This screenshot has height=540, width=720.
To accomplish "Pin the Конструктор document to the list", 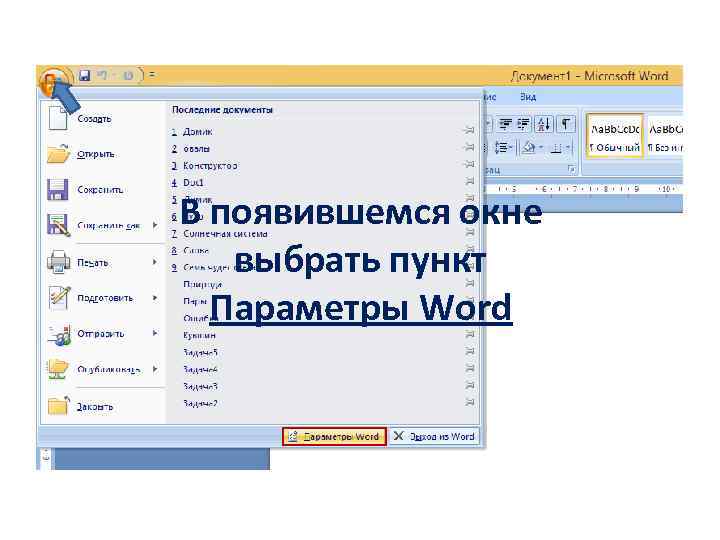I will click(x=469, y=164).
